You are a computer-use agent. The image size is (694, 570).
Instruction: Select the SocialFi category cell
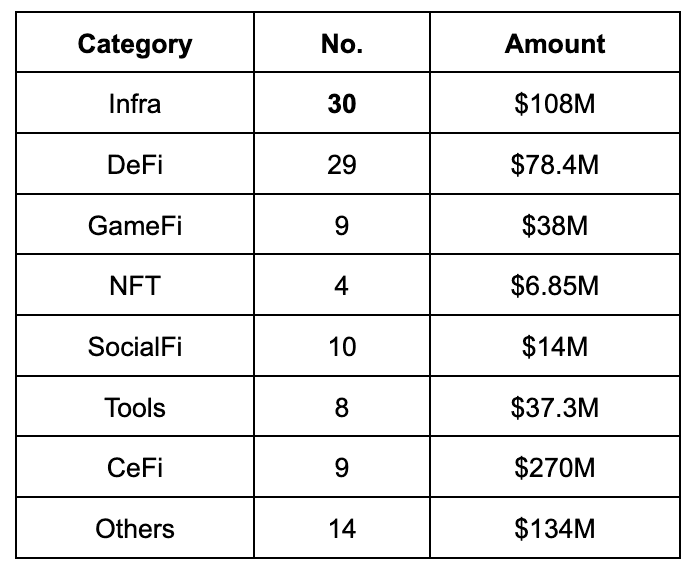point(135,346)
